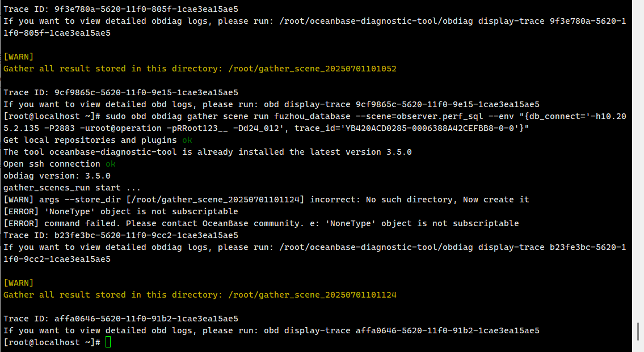644x352 pixels.
Task: Click the 'obdiag version: 3.5.0' line
Action: point(57,176)
